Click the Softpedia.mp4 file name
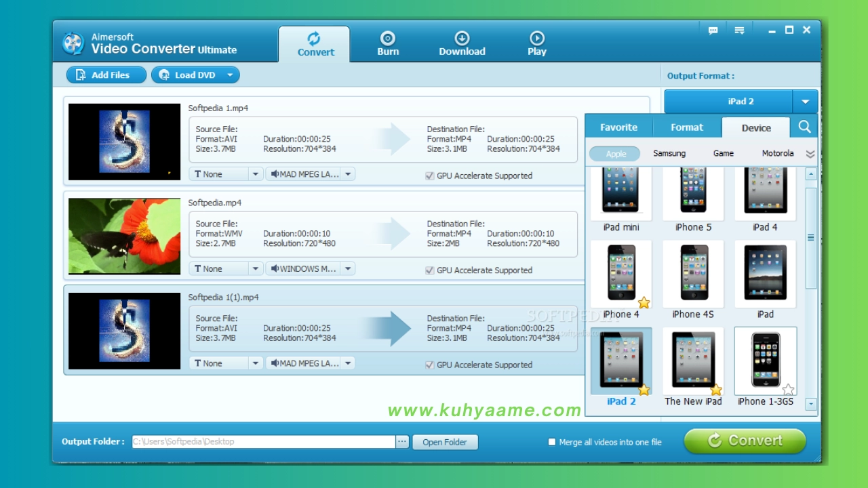 click(x=215, y=203)
